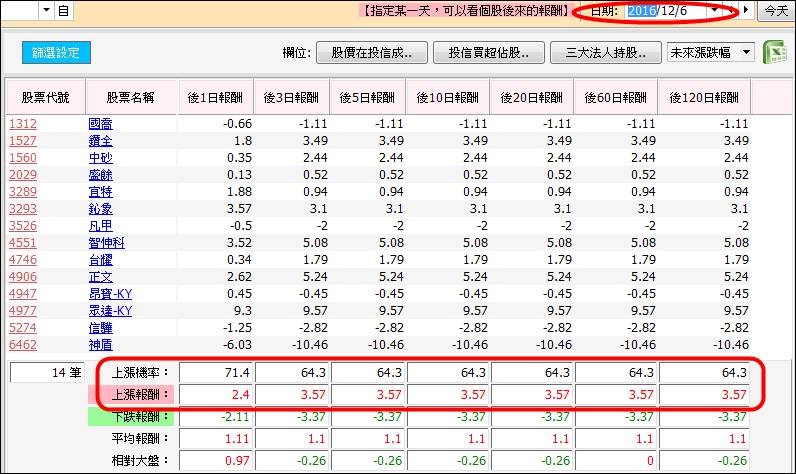796x474 pixels.
Task: Select 平均報酬 value 1.11
Action: 216,438
